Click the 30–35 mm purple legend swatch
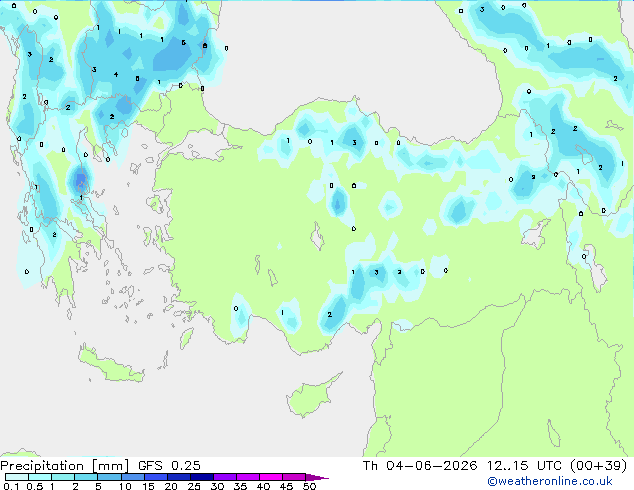The image size is (634, 490). pos(224,477)
